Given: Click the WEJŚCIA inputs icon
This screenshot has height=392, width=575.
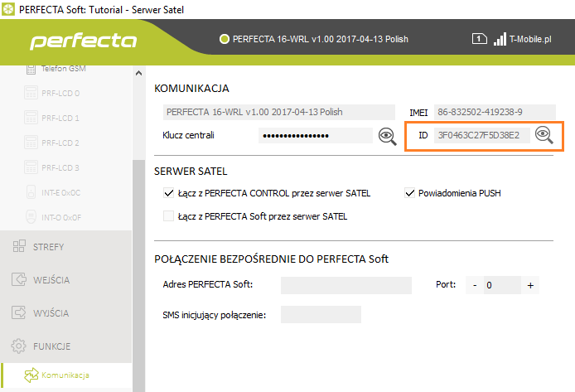Looking at the screenshot, I should (19, 279).
